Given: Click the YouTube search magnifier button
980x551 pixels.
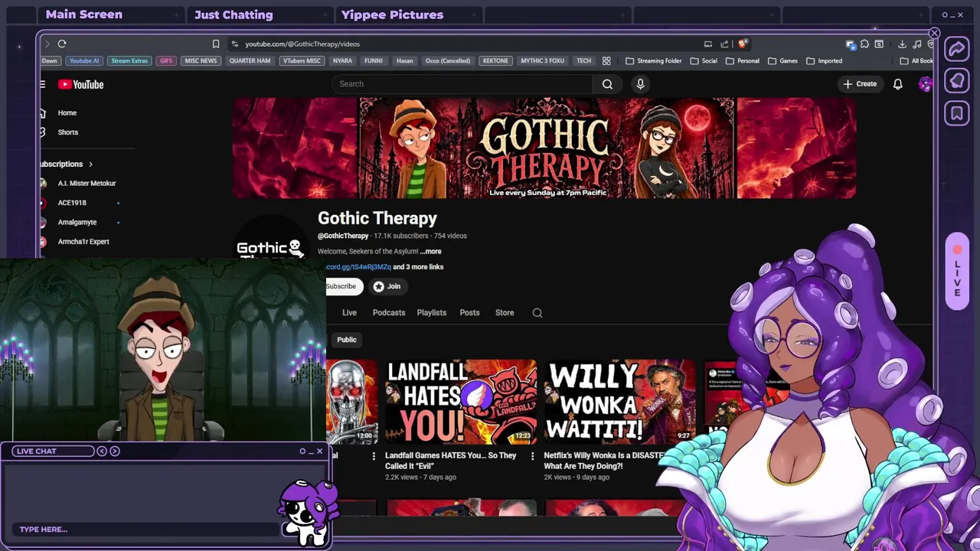Looking at the screenshot, I should click(607, 84).
